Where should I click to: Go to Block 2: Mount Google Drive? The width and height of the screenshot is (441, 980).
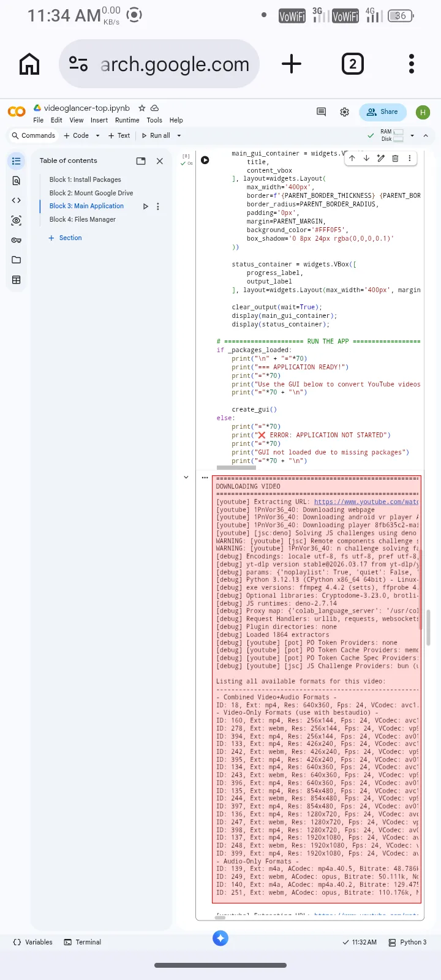click(x=91, y=193)
